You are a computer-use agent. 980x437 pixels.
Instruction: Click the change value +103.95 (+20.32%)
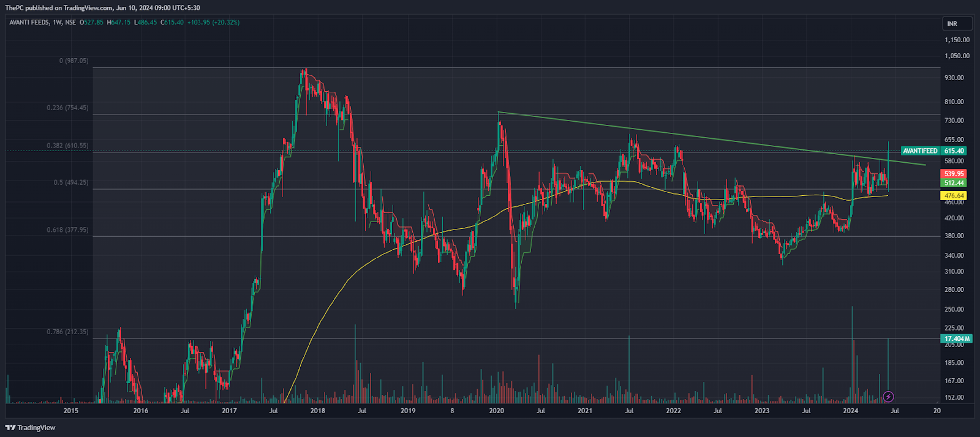213,22
